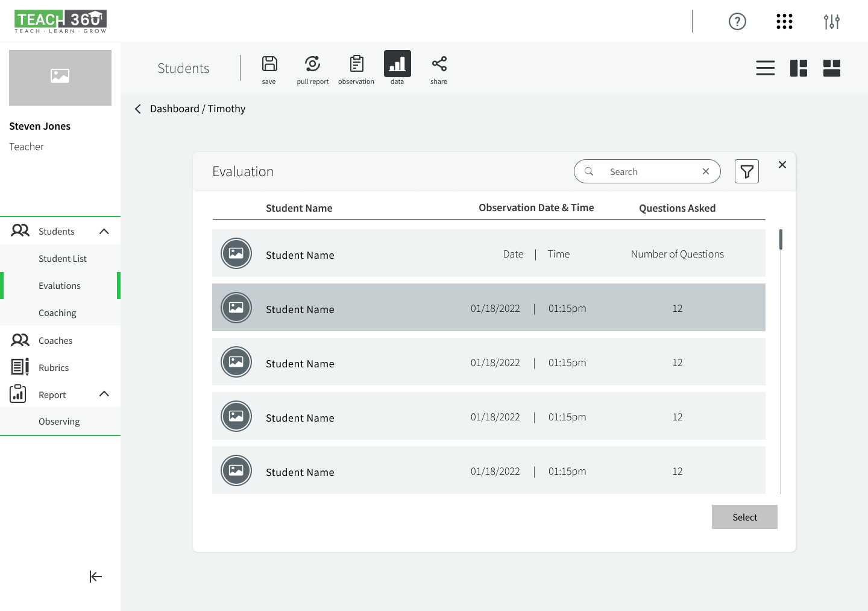The width and height of the screenshot is (868, 611).
Task: Go back using breadcrumb arrow
Action: pos(138,109)
